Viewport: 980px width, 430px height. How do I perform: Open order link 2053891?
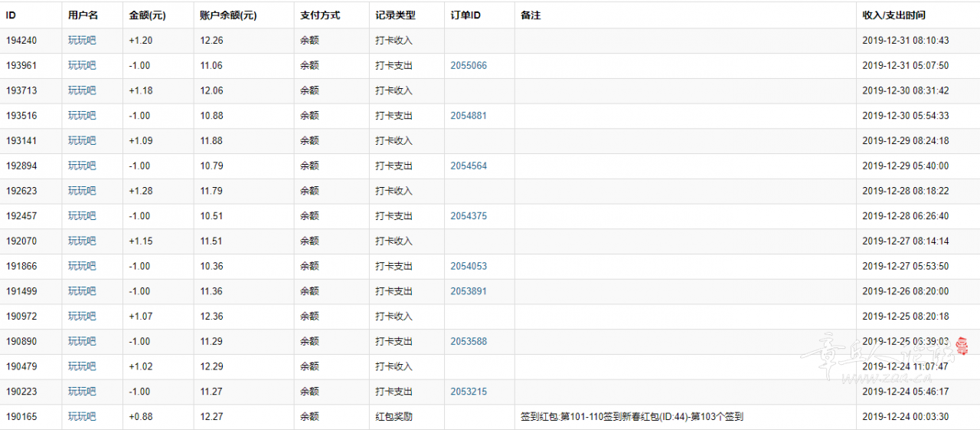469,291
